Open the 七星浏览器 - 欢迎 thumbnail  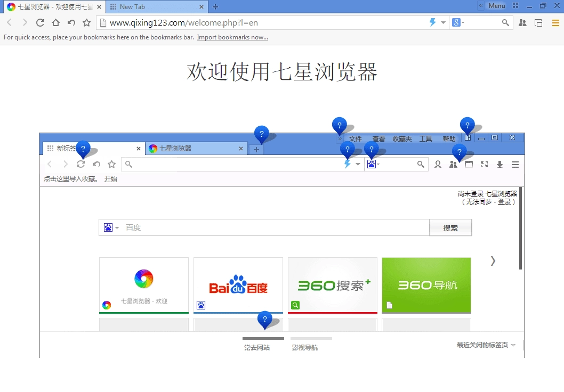pos(144,285)
